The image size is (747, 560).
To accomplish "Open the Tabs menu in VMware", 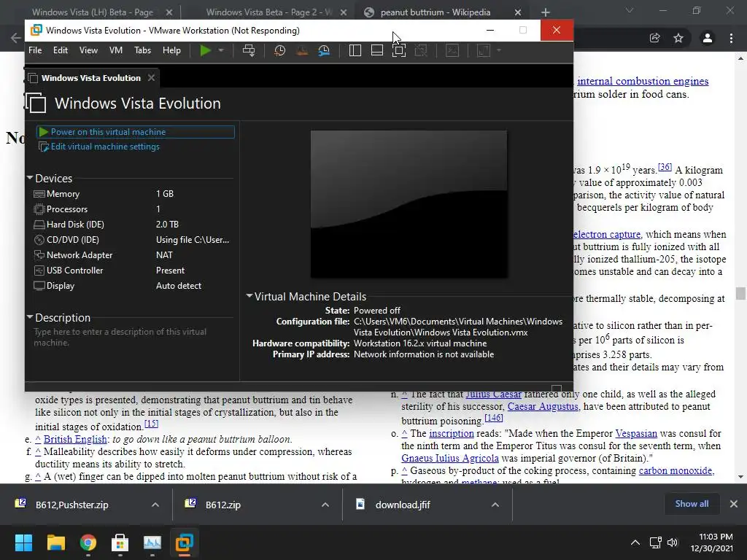I will (142, 50).
